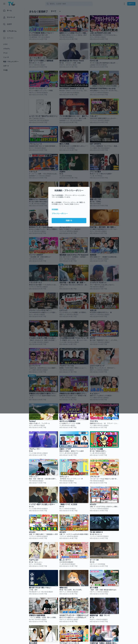
Task: Select ニュース category in sidebar
Action: pos(6,57)
